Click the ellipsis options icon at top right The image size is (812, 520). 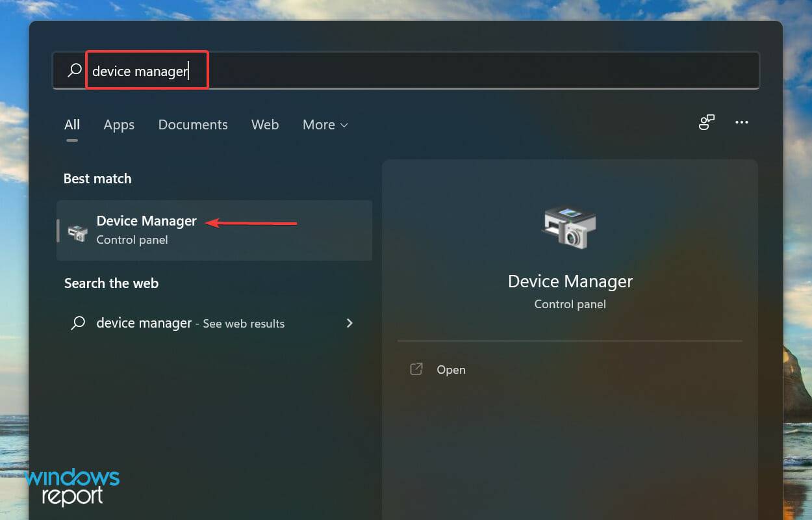click(x=741, y=122)
